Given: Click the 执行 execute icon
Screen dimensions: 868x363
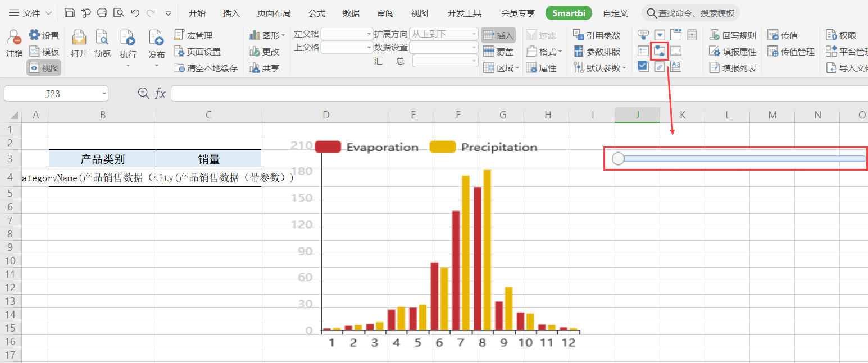Looking at the screenshot, I should coord(128,38).
